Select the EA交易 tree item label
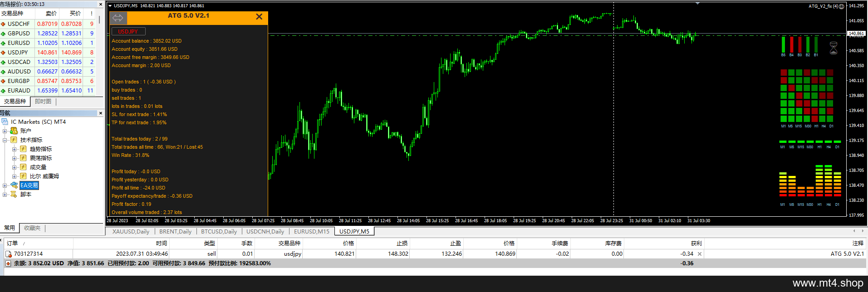 [29, 185]
